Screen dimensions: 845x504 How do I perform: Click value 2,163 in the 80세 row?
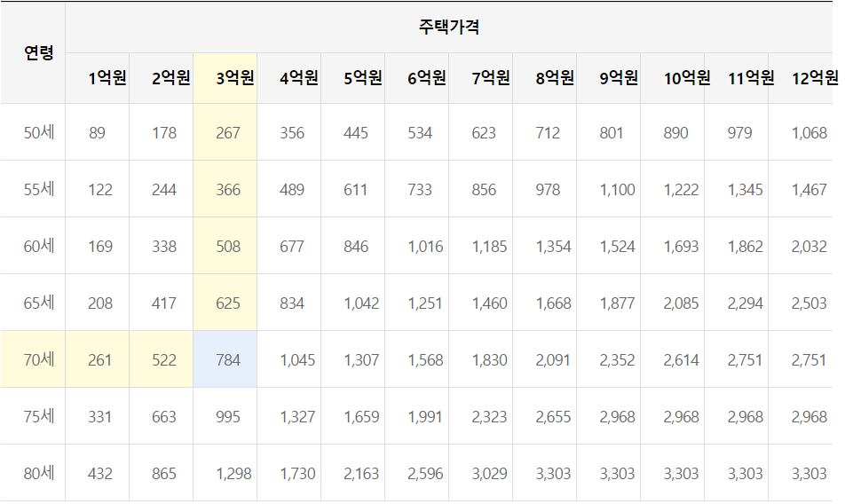click(361, 473)
